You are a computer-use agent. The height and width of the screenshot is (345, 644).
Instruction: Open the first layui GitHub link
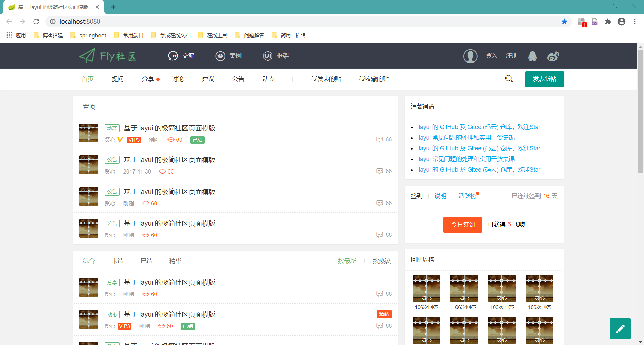[x=479, y=127]
